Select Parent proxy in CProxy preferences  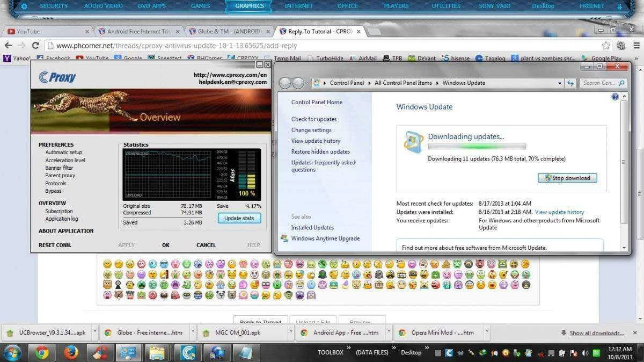(60, 175)
